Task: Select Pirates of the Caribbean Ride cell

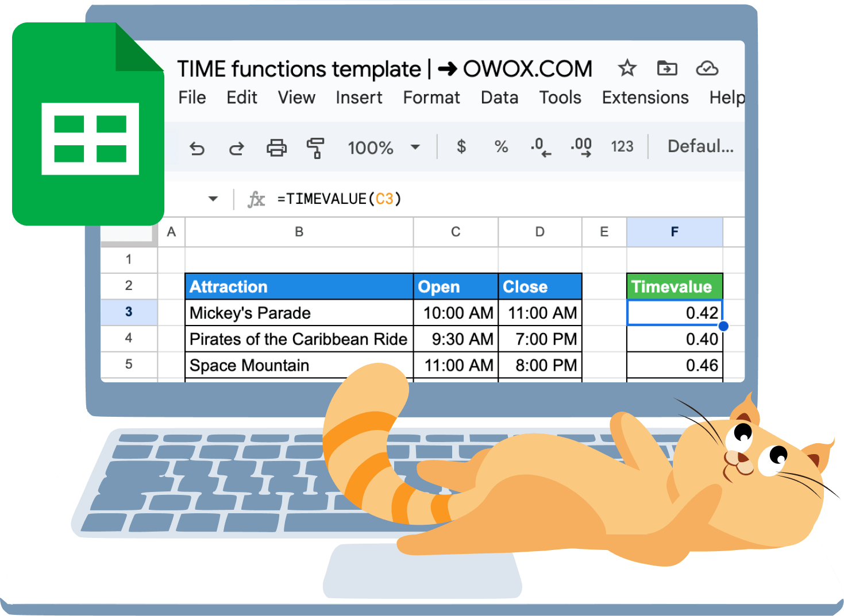Action: click(299, 339)
